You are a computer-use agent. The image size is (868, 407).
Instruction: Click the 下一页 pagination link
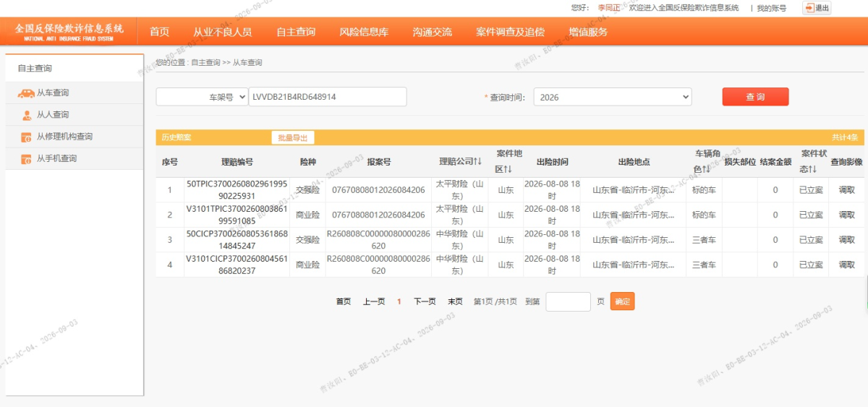(x=425, y=301)
